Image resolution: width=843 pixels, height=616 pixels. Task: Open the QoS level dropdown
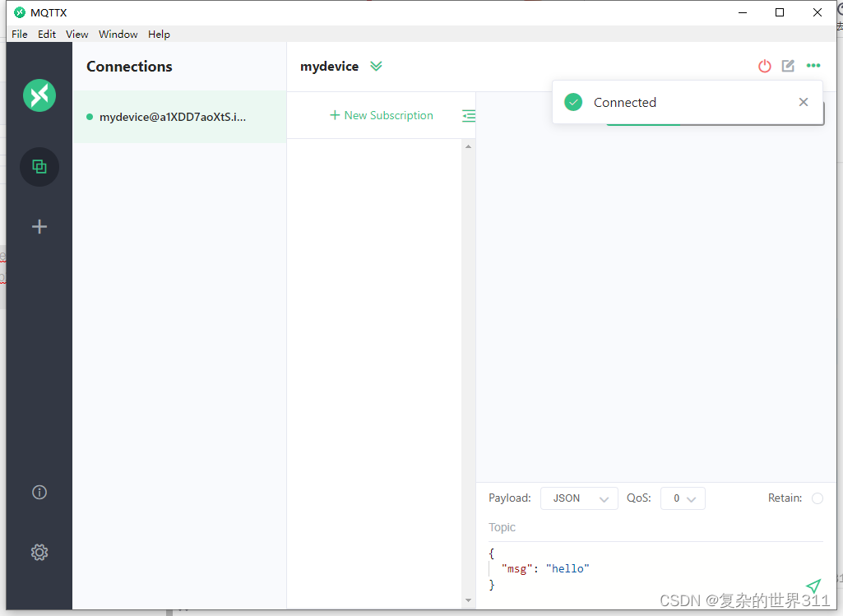pyautogui.click(x=683, y=498)
